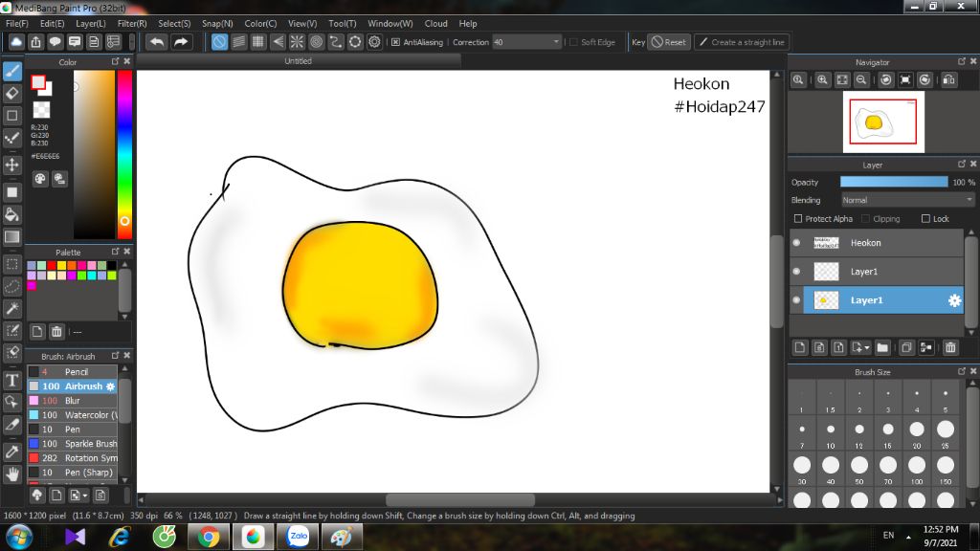Screen dimensions: 980x551
Task: Expand the Correction value dropdown
Action: [556, 42]
